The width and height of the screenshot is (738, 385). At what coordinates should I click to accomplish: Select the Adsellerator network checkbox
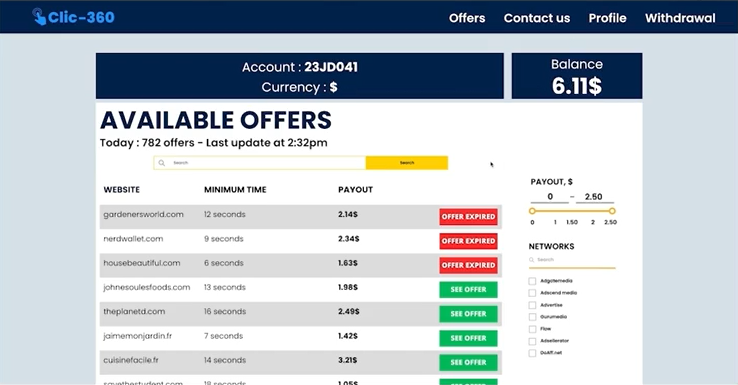532,341
